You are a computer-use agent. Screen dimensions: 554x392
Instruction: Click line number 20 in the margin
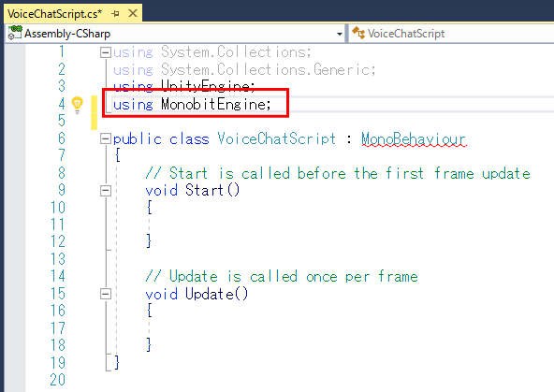pos(57,380)
